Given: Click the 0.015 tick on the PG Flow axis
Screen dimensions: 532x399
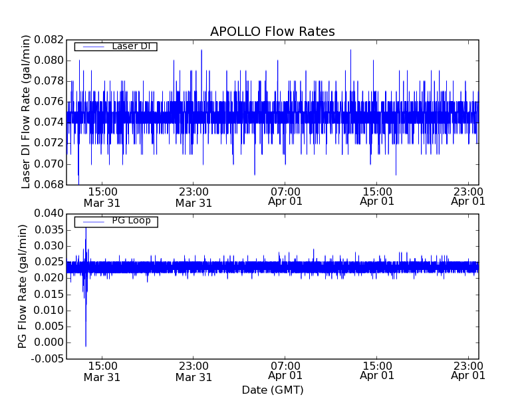Looking at the screenshot, I should [x=49, y=295].
